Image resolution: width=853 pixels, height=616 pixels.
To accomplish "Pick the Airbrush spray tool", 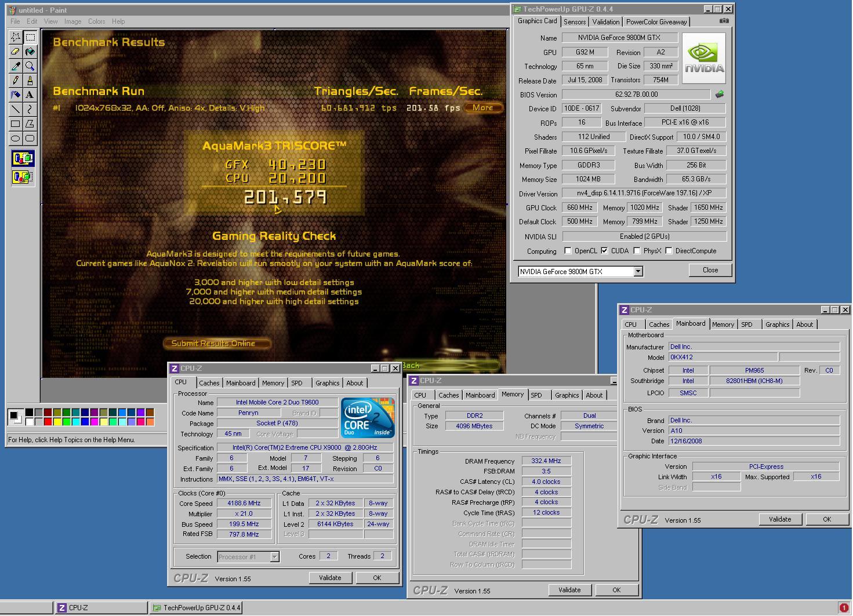I will tap(16, 95).
